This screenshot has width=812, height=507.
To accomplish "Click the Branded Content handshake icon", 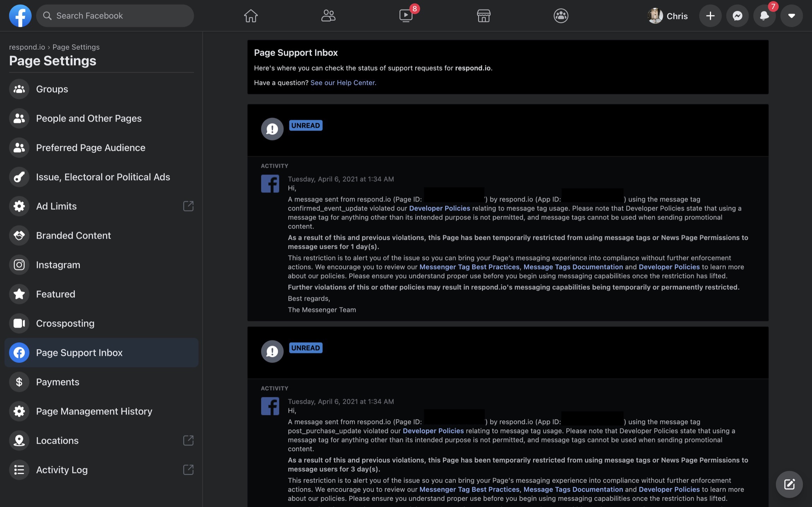I will point(19,235).
